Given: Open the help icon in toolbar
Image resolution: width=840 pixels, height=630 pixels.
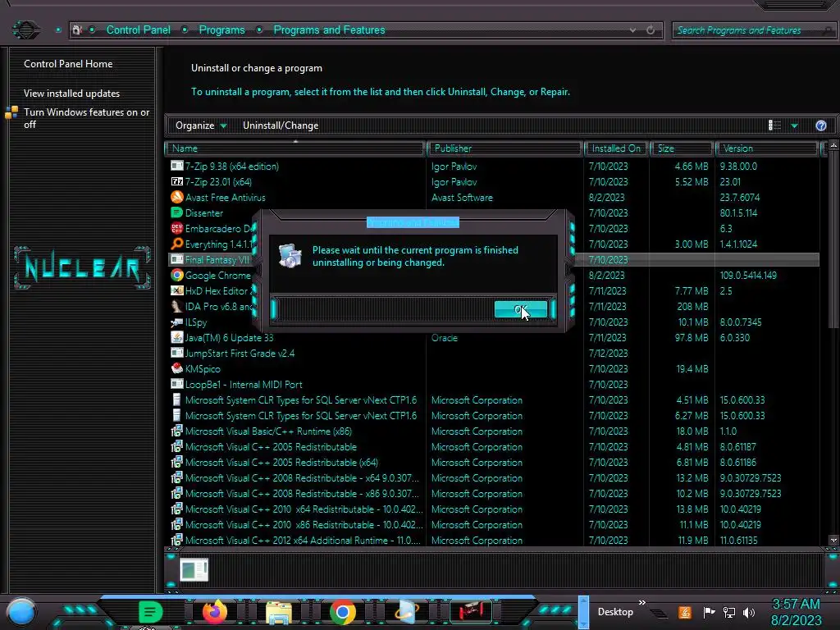Looking at the screenshot, I should [x=820, y=126].
